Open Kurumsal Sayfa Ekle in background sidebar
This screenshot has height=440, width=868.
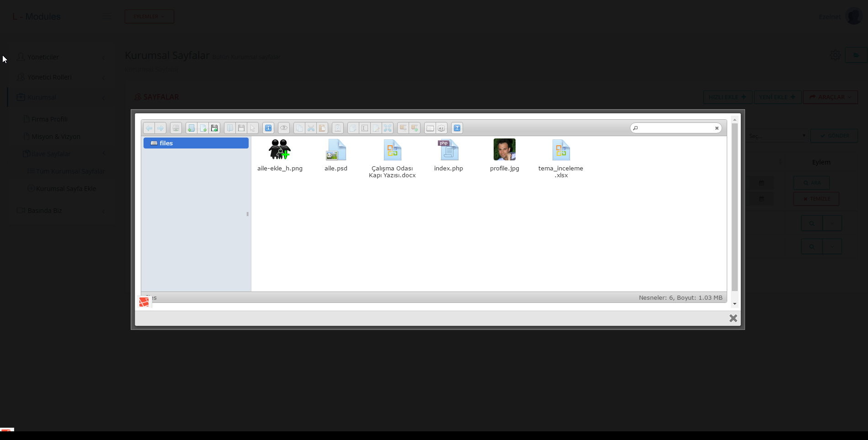point(62,189)
